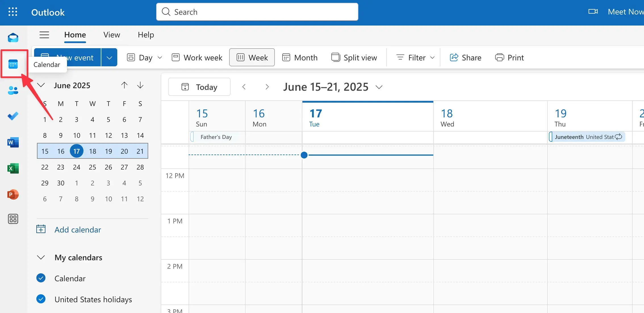Launch PowerPoint from the left sidebar
The image size is (644, 313).
[x=13, y=194]
